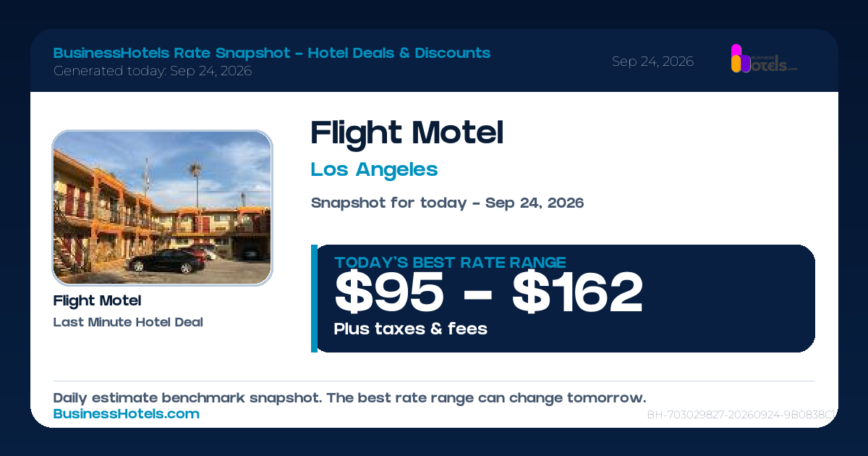The height and width of the screenshot is (456, 868).
Task: Click the Rate Snapshot header title
Action: pyautogui.click(x=272, y=53)
